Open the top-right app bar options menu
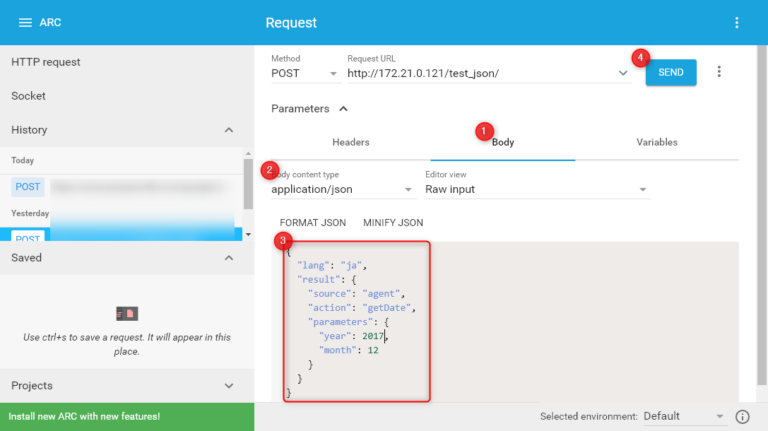 tap(737, 23)
